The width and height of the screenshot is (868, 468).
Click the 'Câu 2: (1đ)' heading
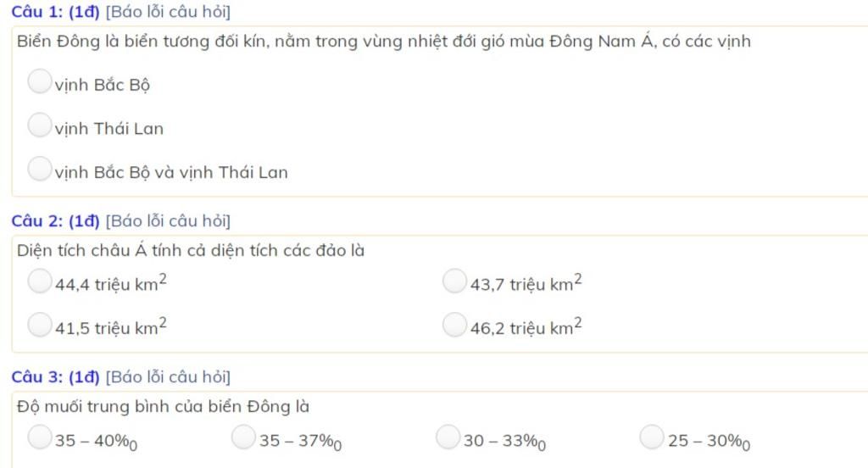pos(55,221)
